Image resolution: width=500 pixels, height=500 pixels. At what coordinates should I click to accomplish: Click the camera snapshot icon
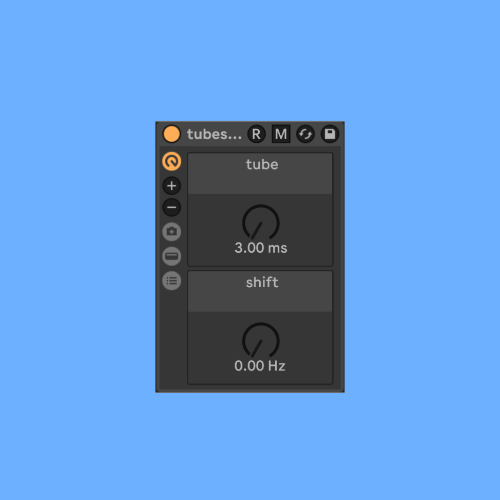pos(172,232)
